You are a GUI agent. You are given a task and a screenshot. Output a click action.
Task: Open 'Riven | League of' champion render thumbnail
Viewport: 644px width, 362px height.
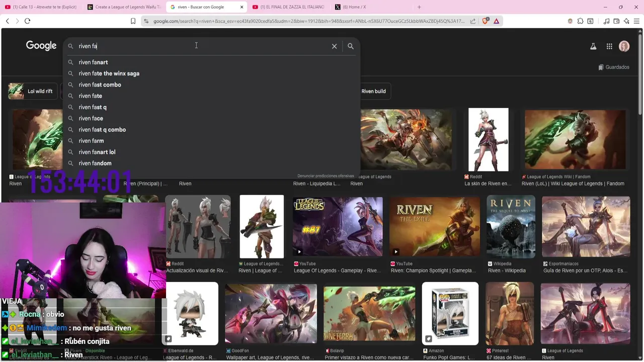coord(262,226)
